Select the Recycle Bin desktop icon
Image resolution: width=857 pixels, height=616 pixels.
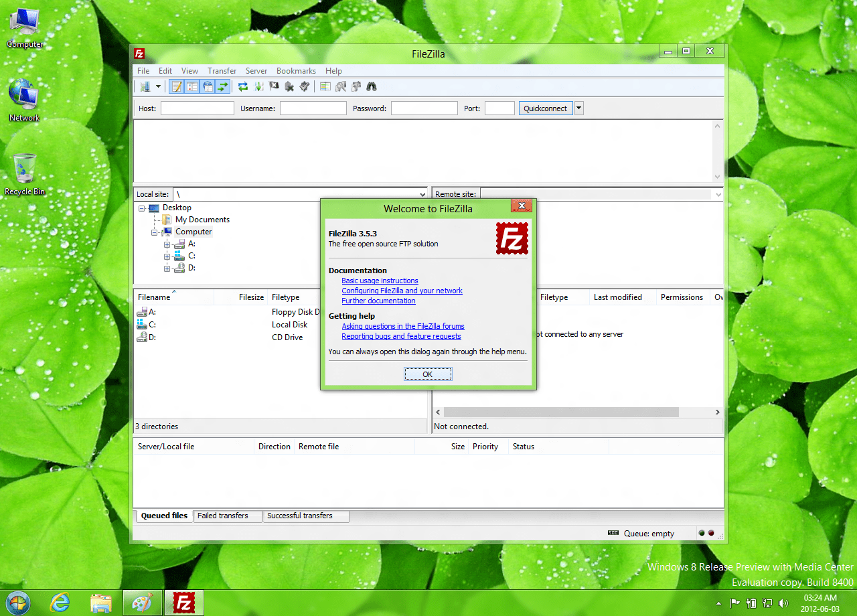point(25,174)
